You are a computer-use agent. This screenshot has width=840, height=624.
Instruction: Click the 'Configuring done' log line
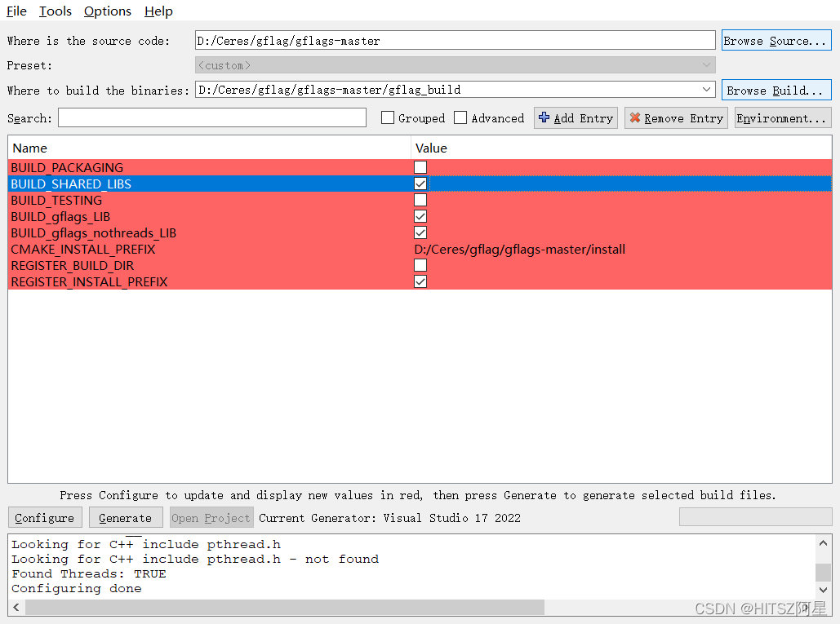pos(77,589)
